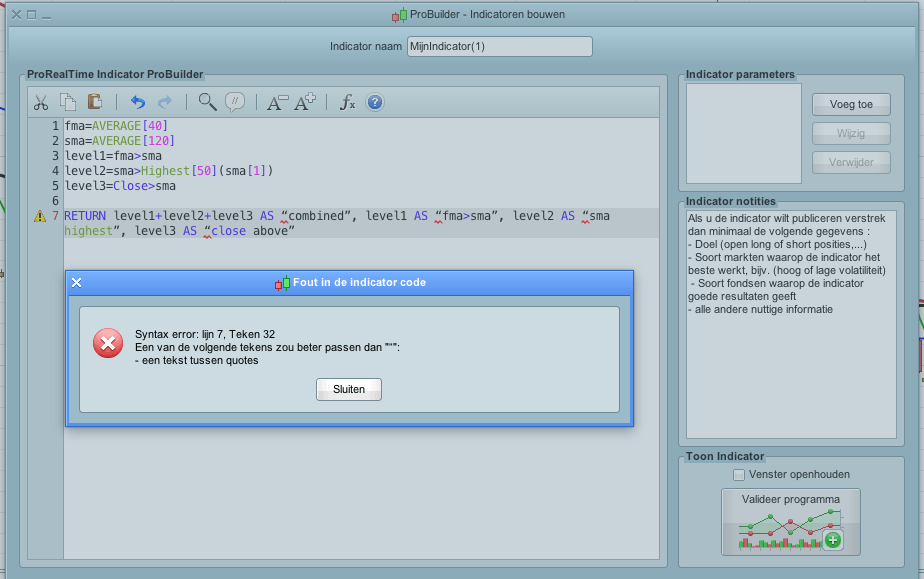Click the Cut scissors icon
Image resolution: width=924 pixels, height=579 pixels.
[41, 102]
